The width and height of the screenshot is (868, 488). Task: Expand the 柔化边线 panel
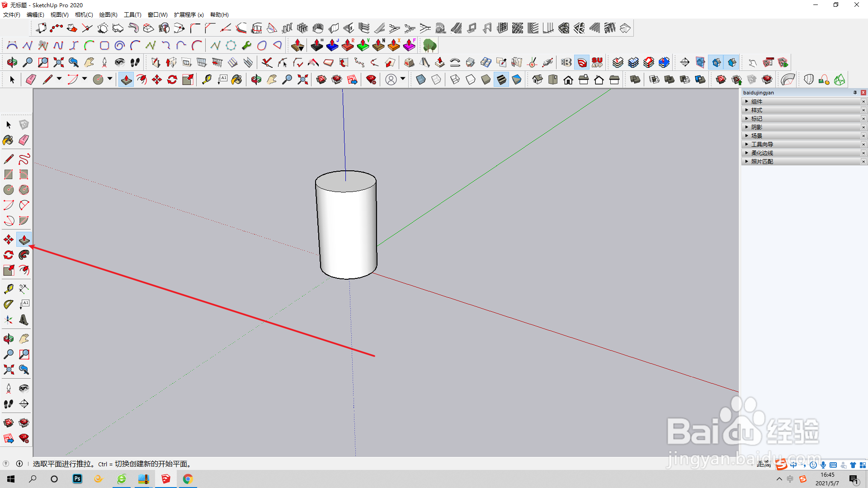(801, 153)
